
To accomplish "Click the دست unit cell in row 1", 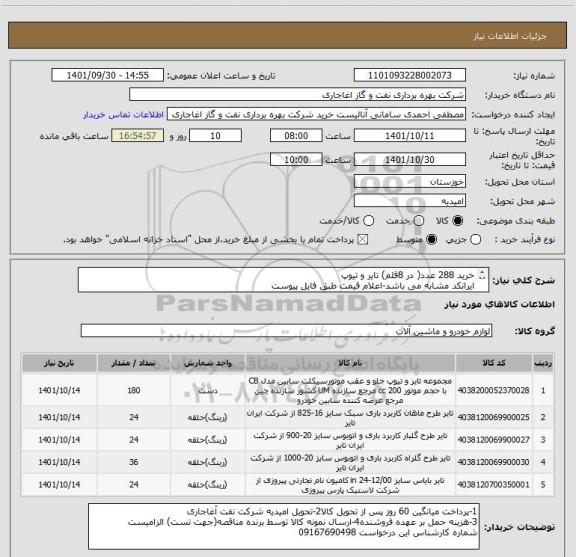I will point(208,390).
